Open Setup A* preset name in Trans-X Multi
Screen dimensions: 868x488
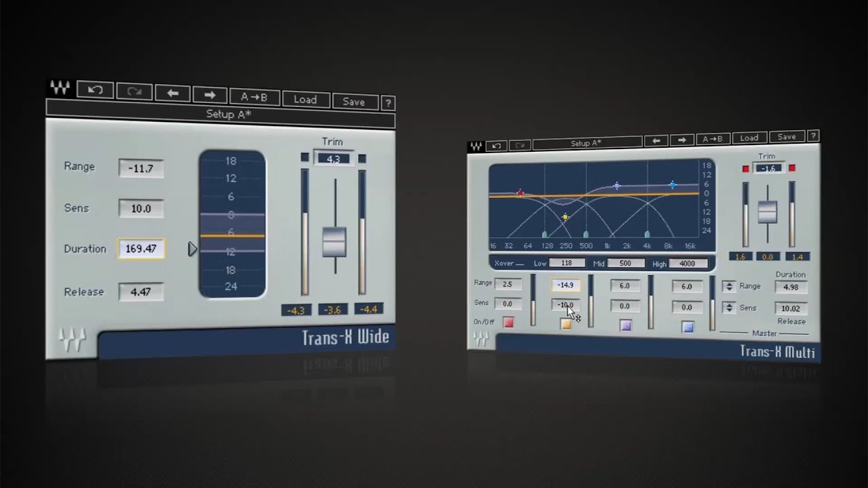click(587, 143)
